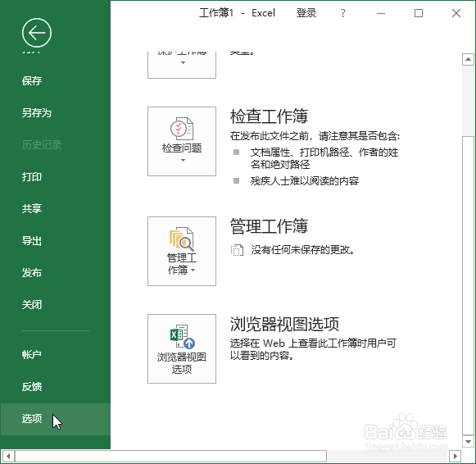476x464 pixels.
Task: Click the unsaved-changes document icon
Action: coord(237,250)
